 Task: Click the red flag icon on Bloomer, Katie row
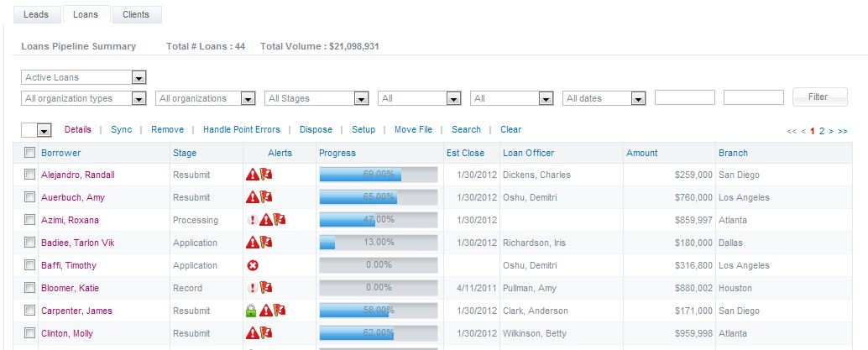point(266,288)
